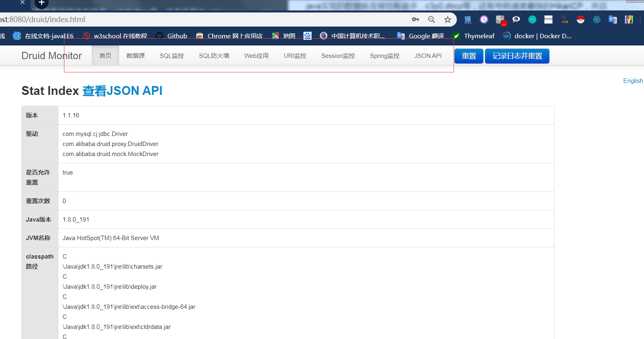Click the Java HotSpot(TM) 64-Bit Server VM text
The width and height of the screenshot is (644, 339).
tap(111, 238)
